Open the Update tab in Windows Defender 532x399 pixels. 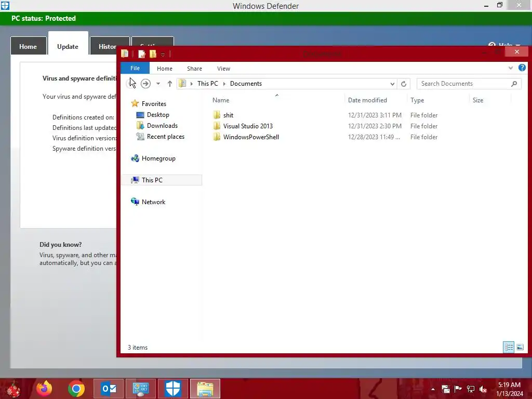pyautogui.click(x=68, y=46)
